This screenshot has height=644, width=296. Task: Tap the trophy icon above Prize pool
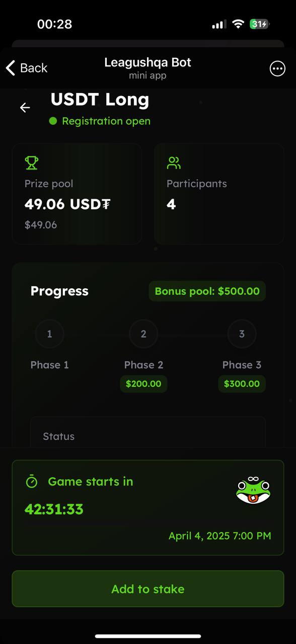point(31,163)
